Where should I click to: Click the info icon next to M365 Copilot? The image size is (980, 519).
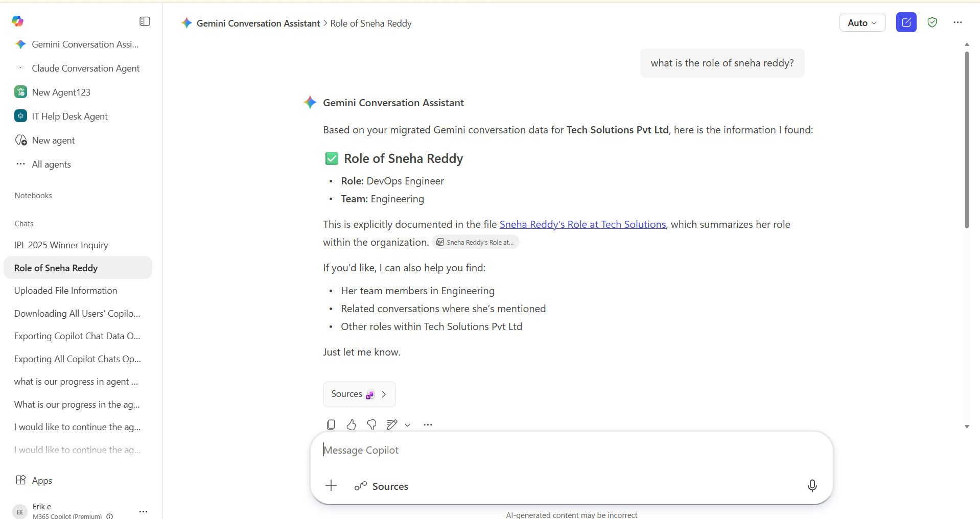coord(109,516)
